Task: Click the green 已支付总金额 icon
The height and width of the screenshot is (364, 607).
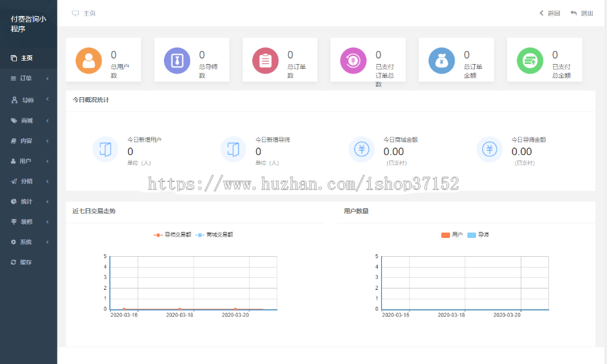Action: point(530,61)
